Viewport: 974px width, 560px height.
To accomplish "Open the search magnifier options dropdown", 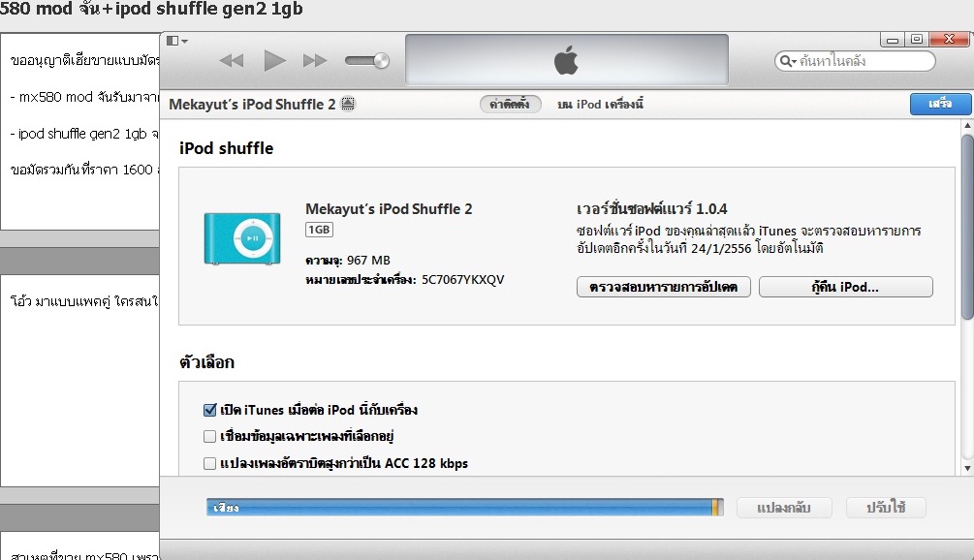I will tap(788, 61).
